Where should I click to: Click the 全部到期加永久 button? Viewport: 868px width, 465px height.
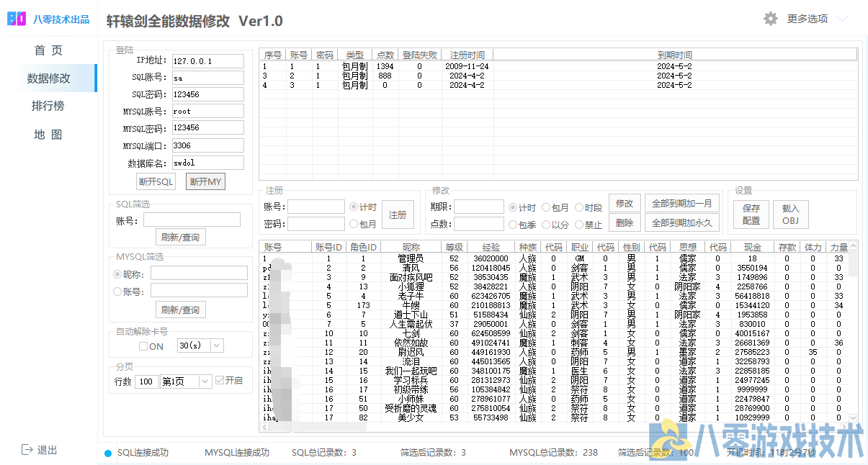[681, 223]
